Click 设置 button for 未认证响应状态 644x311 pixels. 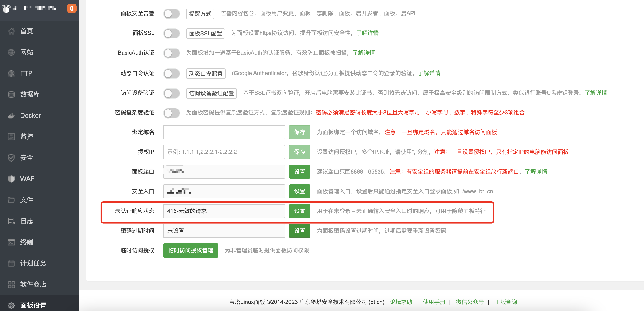[x=299, y=211]
